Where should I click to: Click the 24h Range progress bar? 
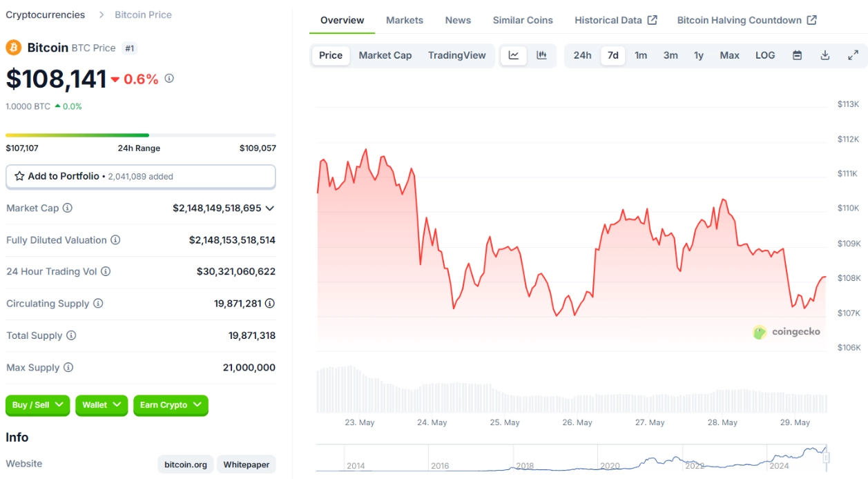pyautogui.click(x=141, y=135)
